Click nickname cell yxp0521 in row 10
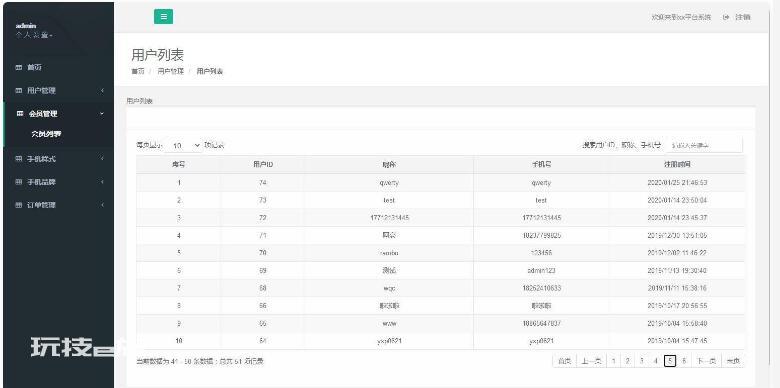 pos(389,341)
